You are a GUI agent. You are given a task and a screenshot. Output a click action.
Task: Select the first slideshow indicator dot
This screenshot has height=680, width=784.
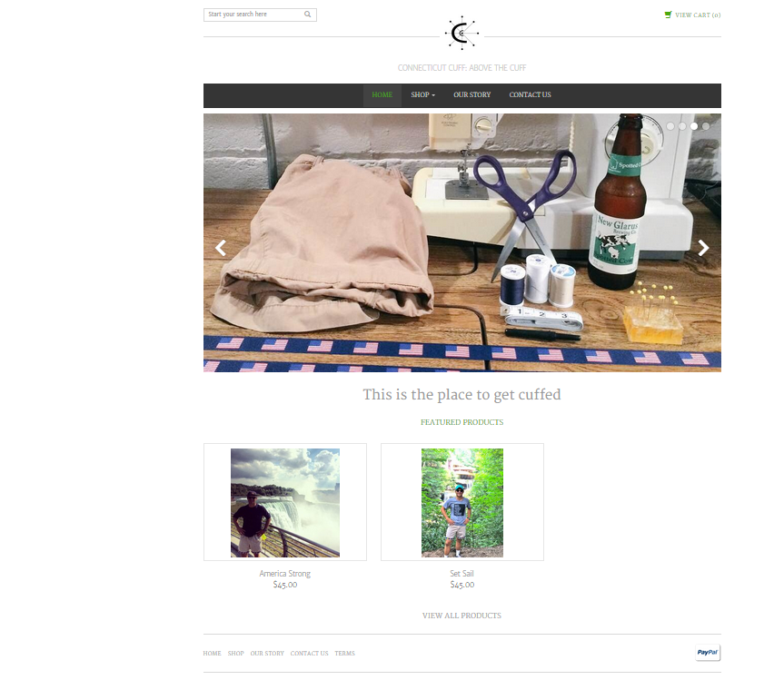(x=670, y=126)
